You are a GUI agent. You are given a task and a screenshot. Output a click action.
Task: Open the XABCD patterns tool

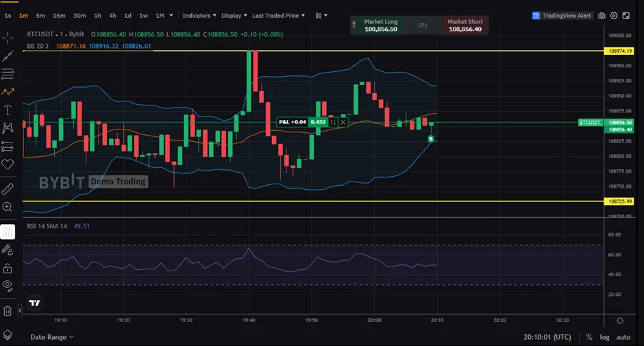pyautogui.click(x=8, y=128)
